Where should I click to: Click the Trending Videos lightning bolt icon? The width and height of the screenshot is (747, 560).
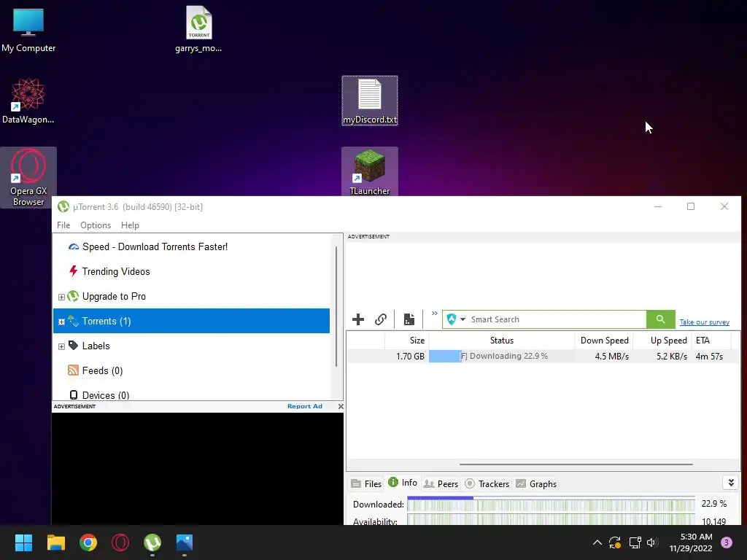(x=74, y=271)
